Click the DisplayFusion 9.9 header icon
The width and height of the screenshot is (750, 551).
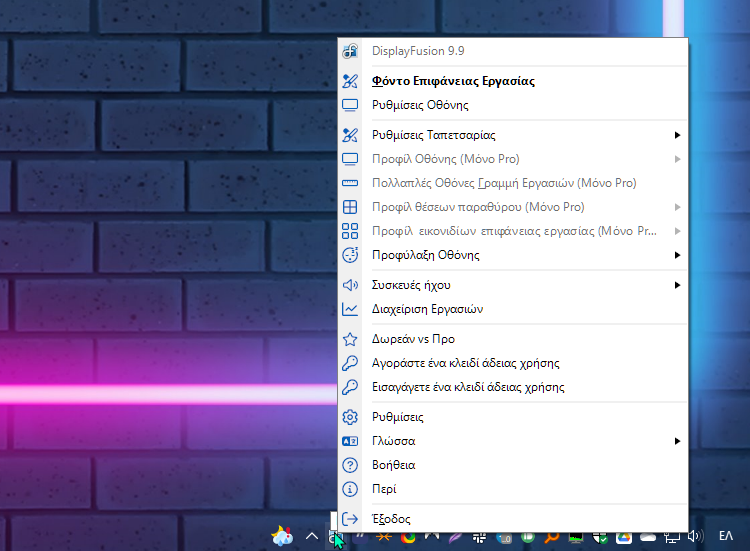(350, 51)
